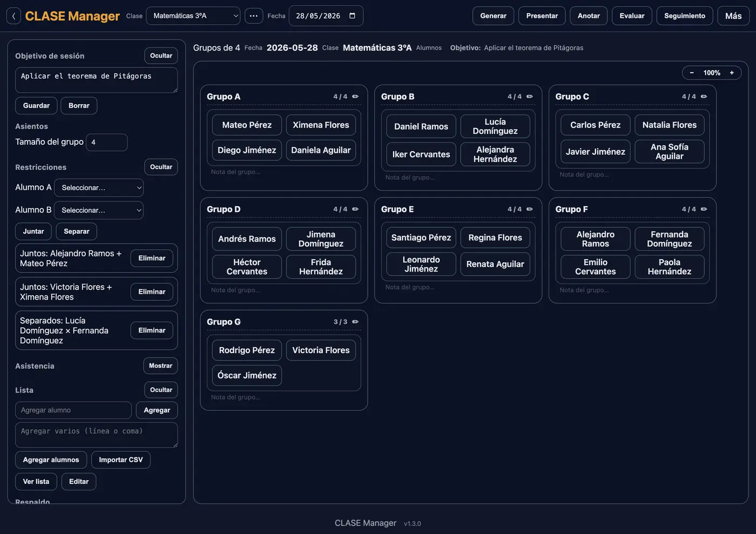Click Generar in the top bar
The width and height of the screenshot is (756, 534).
pyautogui.click(x=494, y=16)
